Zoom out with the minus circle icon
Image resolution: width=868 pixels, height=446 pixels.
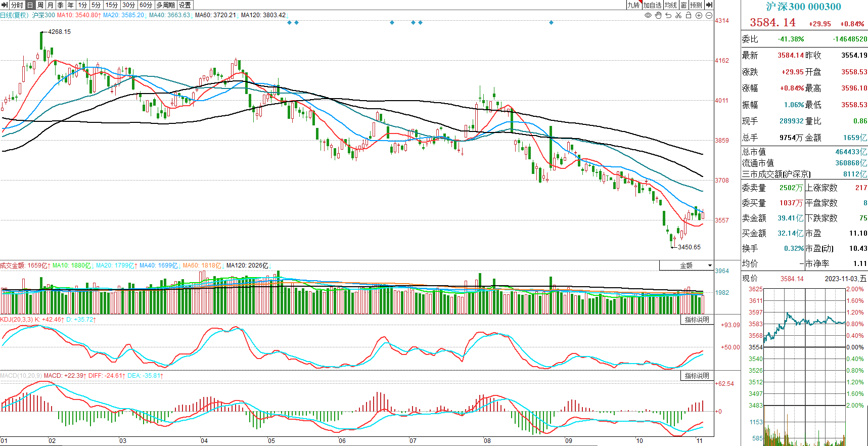point(709,15)
